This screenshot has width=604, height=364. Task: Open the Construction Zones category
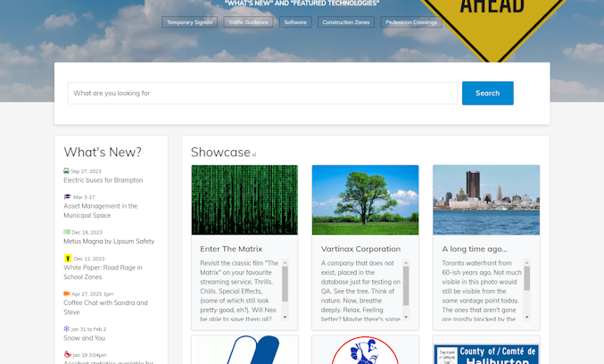pyautogui.click(x=346, y=22)
